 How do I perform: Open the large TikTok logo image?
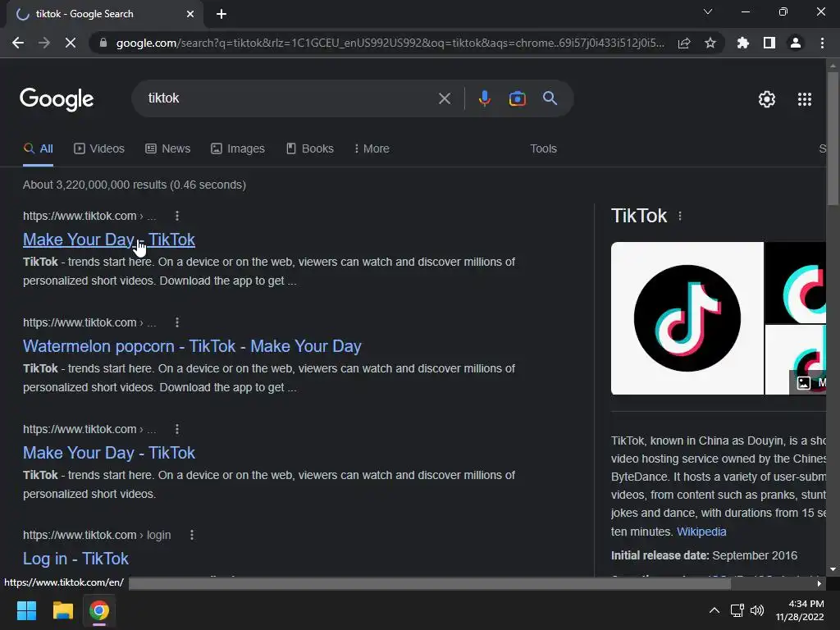[x=687, y=318]
